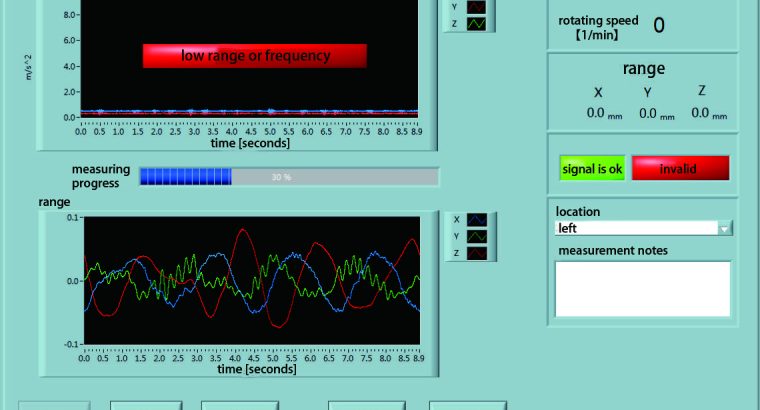Click the 0.1 upper limit of the range graph axis
760x410 pixels.
click(x=72, y=218)
